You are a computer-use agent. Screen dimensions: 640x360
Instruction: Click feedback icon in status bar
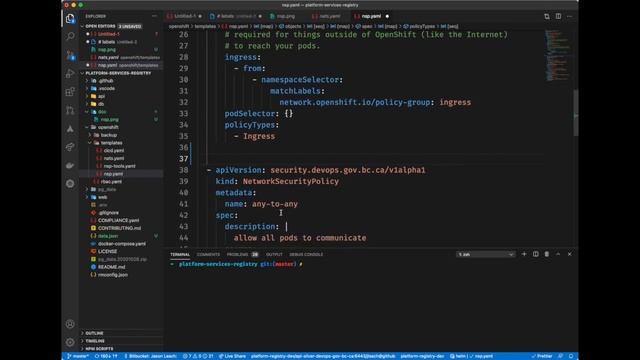point(560,356)
